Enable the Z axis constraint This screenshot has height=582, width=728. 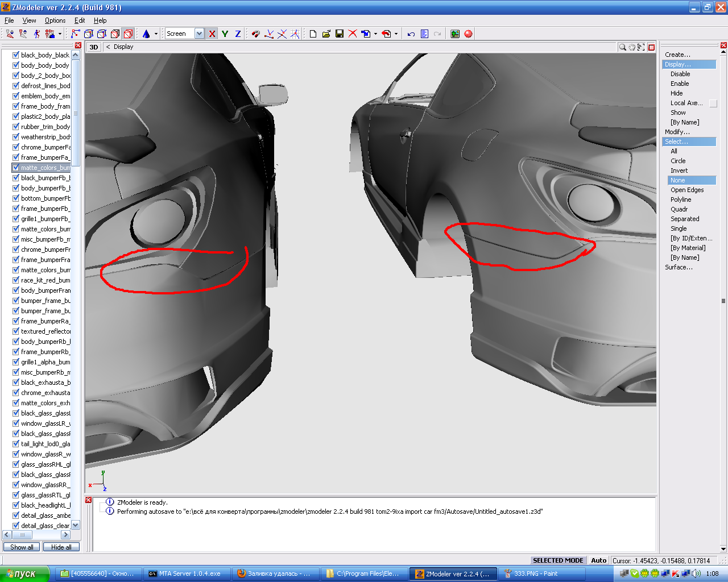238,34
